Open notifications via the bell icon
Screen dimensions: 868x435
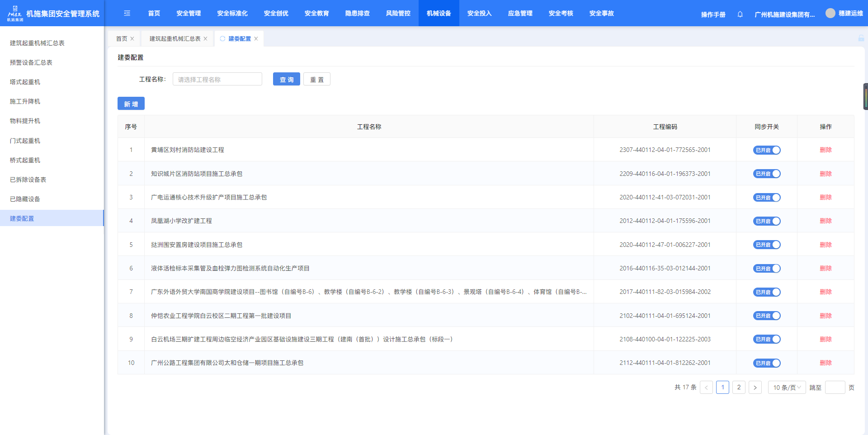(740, 14)
